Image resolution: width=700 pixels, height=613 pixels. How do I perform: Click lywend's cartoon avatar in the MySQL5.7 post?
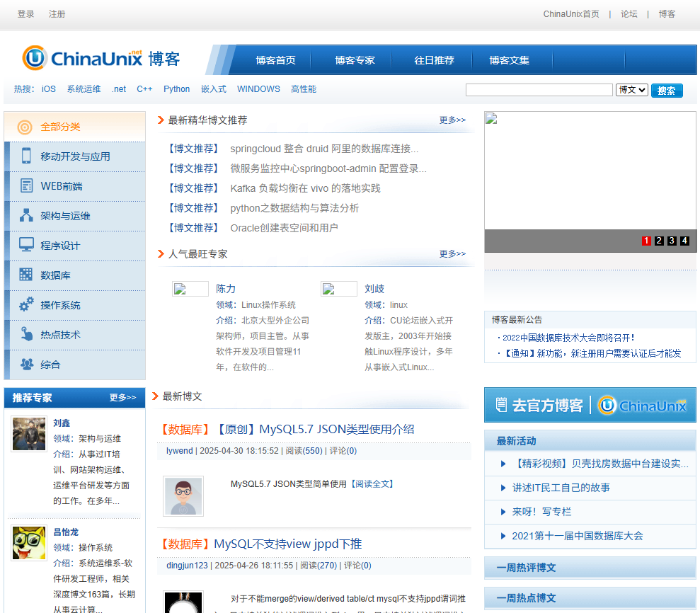point(183,496)
